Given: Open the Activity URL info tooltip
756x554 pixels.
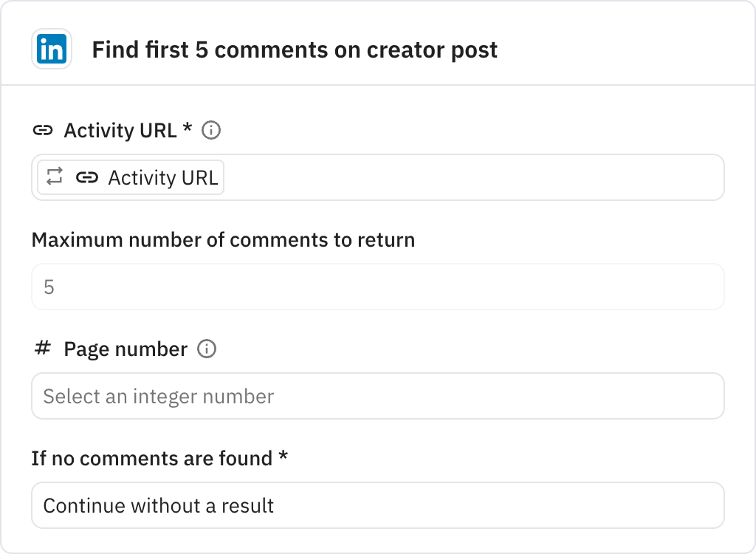Looking at the screenshot, I should tap(211, 130).
